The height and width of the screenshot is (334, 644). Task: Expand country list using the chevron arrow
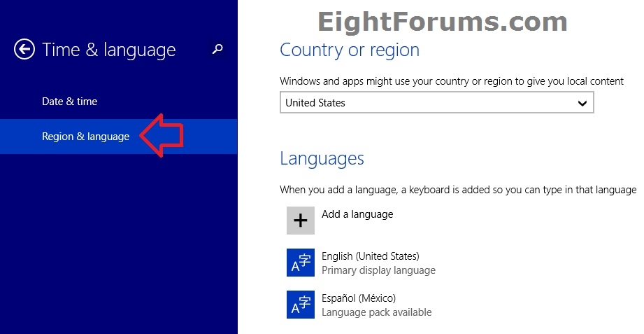(582, 103)
